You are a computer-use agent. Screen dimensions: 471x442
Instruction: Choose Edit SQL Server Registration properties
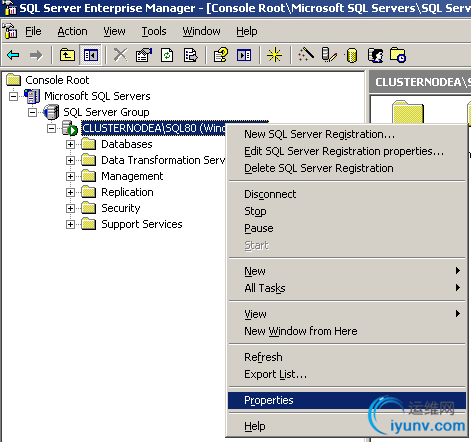coord(347,151)
